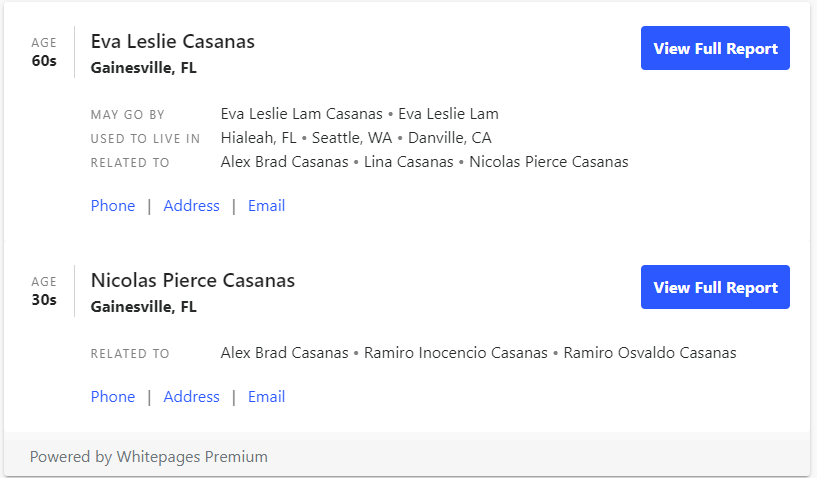Click Alex Brad Casanas in Nicolas's related list
This screenshot has width=817, height=478.
[284, 353]
